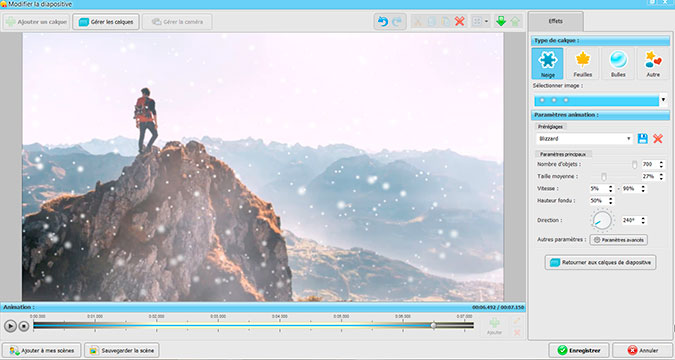Select the Neige snowflake layer type

548,63
